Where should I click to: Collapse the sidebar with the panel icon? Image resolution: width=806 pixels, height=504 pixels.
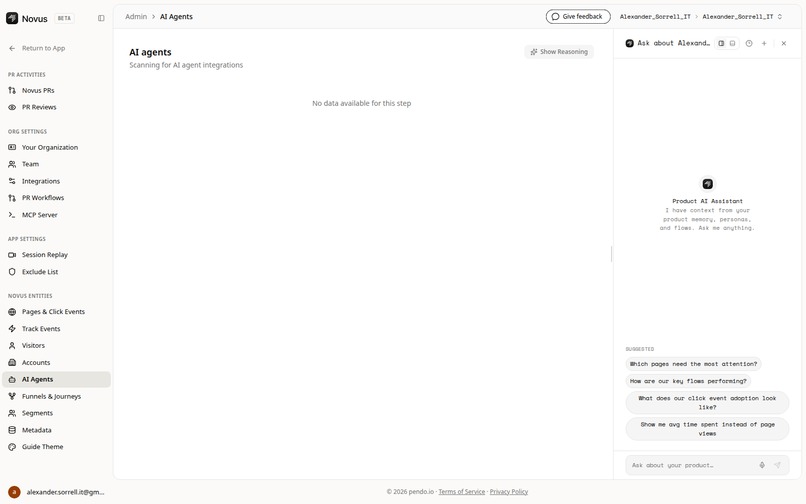[101, 18]
